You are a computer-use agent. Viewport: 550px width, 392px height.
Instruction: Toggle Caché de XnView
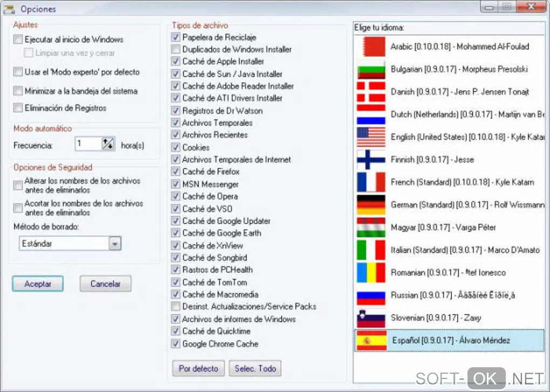click(176, 245)
